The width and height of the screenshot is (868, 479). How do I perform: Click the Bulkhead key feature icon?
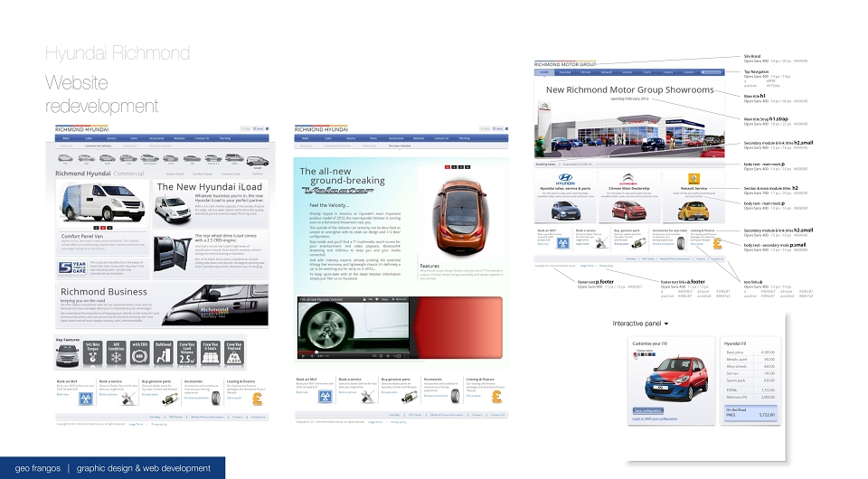164,352
